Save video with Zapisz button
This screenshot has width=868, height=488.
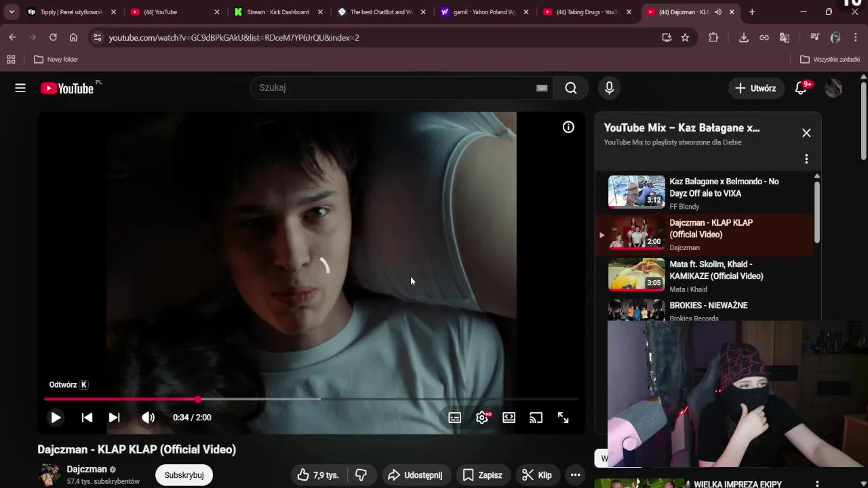point(482,475)
